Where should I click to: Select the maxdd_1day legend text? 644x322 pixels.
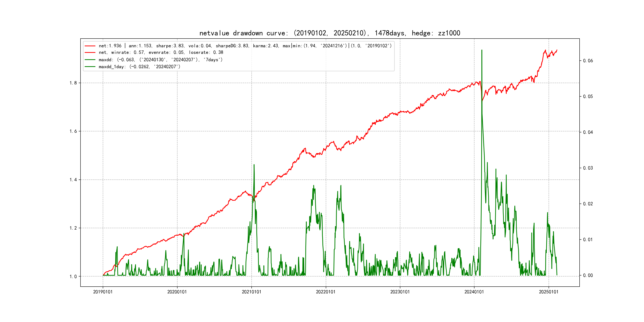tap(139, 67)
